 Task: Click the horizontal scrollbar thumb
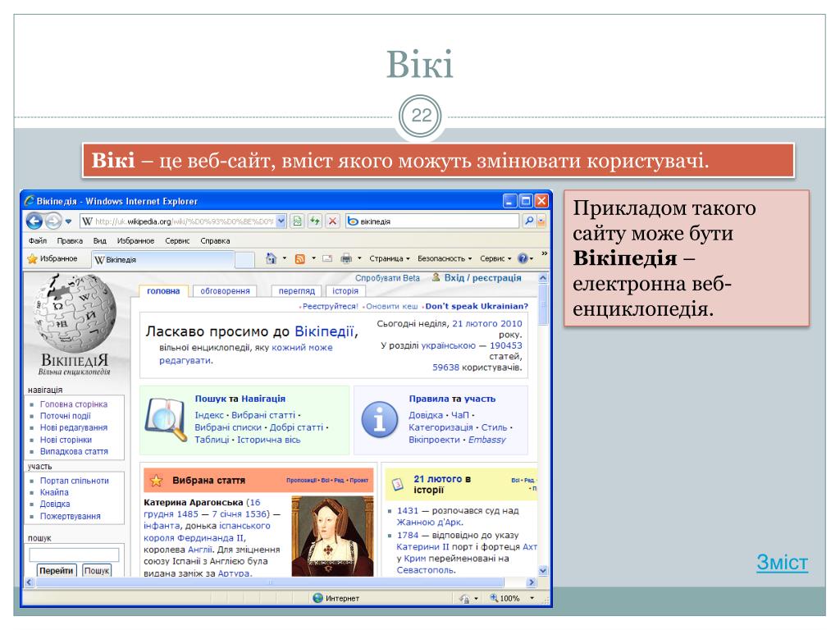click(x=269, y=582)
